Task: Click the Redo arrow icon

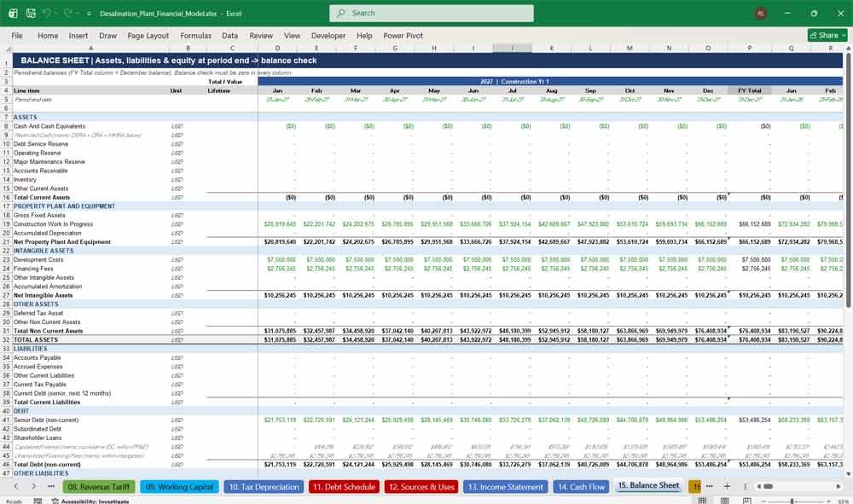Action: 67,13
